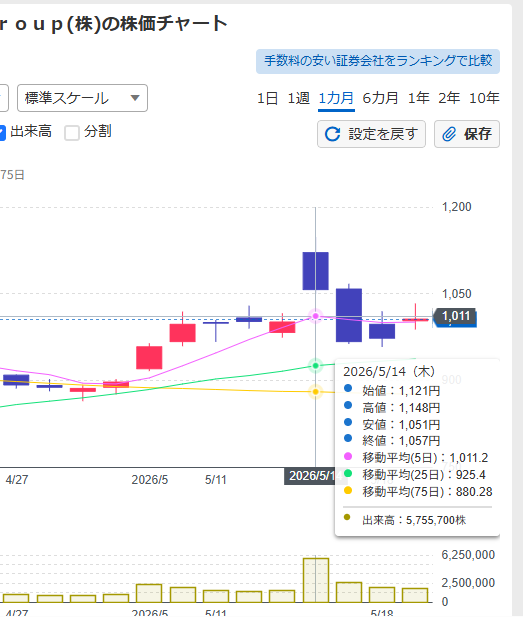Click the green 25-day moving average marker

(316, 366)
